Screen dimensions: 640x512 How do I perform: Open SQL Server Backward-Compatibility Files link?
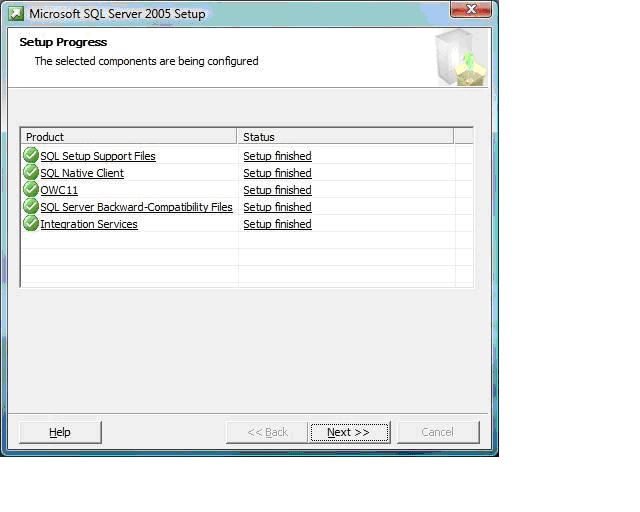pyautogui.click(x=136, y=207)
